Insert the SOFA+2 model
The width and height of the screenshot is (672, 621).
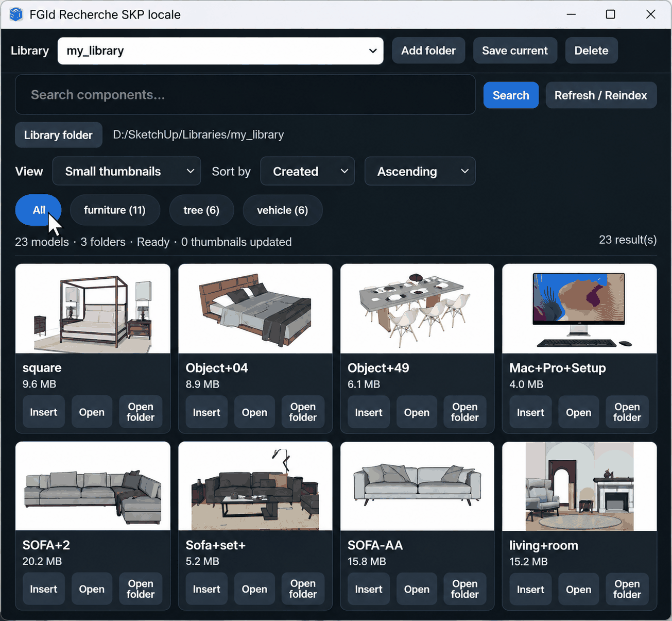(44, 589)
